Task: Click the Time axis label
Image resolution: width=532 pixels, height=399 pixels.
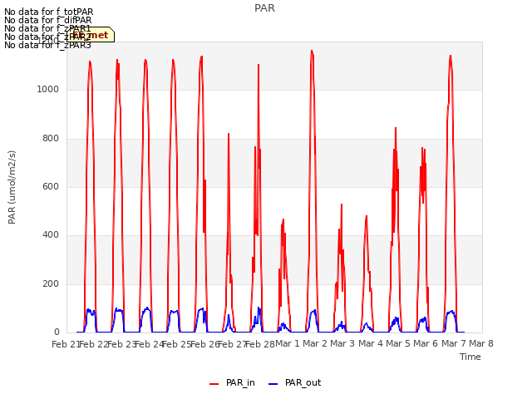Action: (x=470, y=357)
